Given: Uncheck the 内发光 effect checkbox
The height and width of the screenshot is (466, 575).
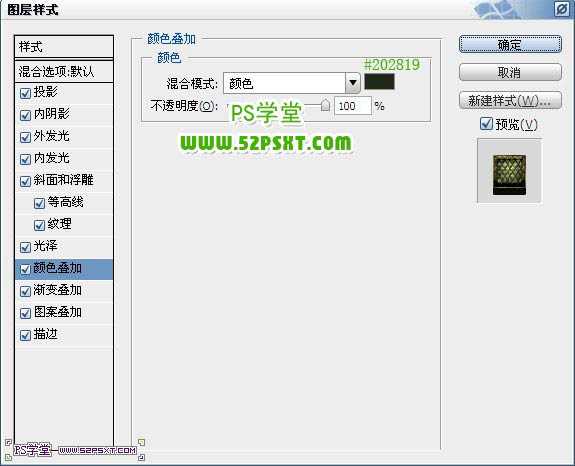Looking at the screenshot, I should [25, 159].
